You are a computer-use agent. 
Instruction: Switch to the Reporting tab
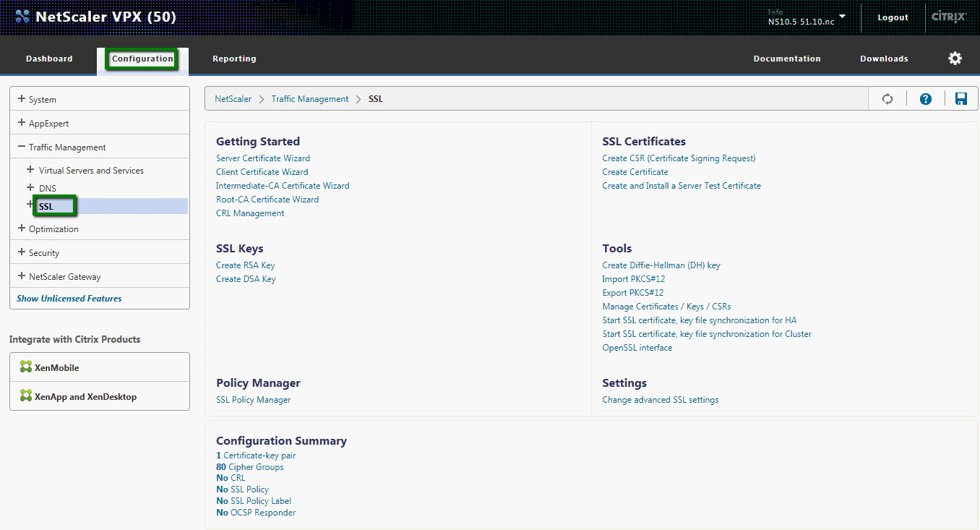pos(234,58)
